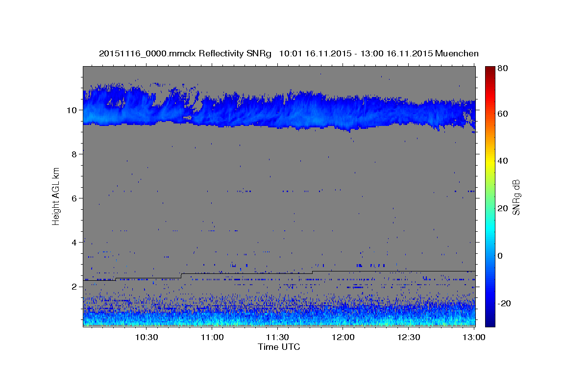588x392 pixels.
Task: Click the dark blue bottom of colorbar
Action: tap(490, 321)
